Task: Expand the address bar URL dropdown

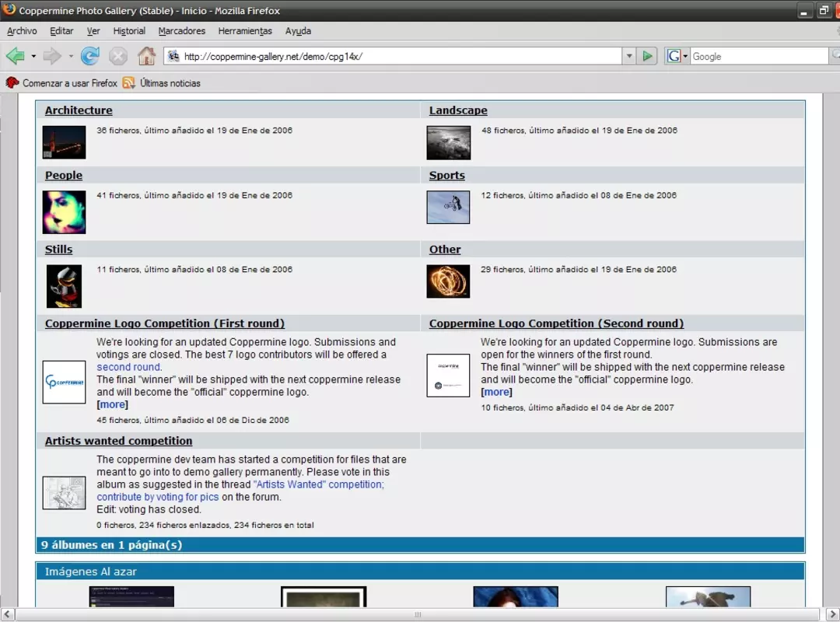Action: coord(629,56)
